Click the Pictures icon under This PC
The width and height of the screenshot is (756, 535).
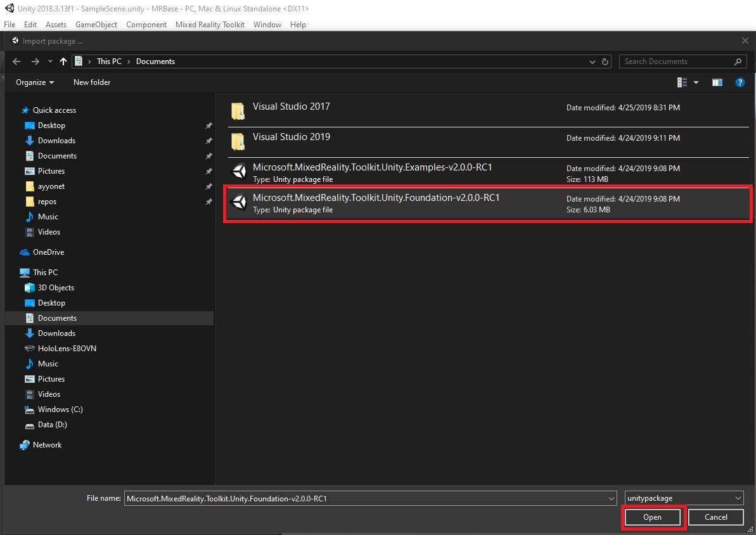pos(29,379)
